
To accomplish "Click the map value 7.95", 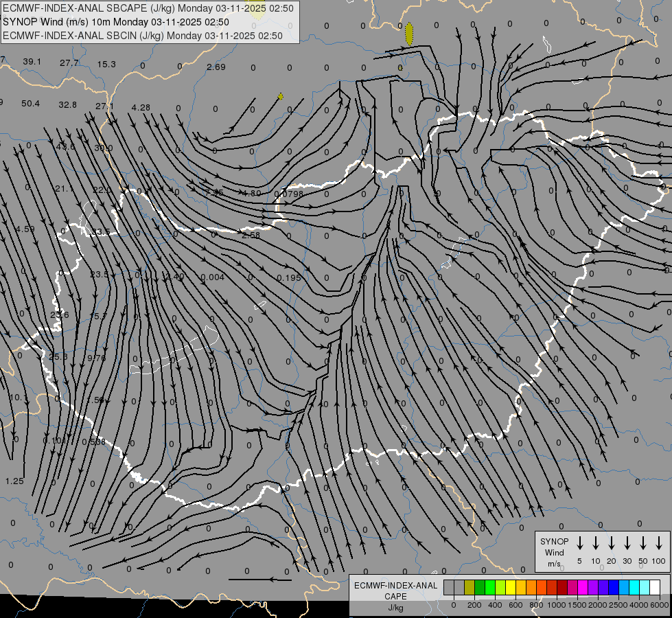I will click(214, 193).
